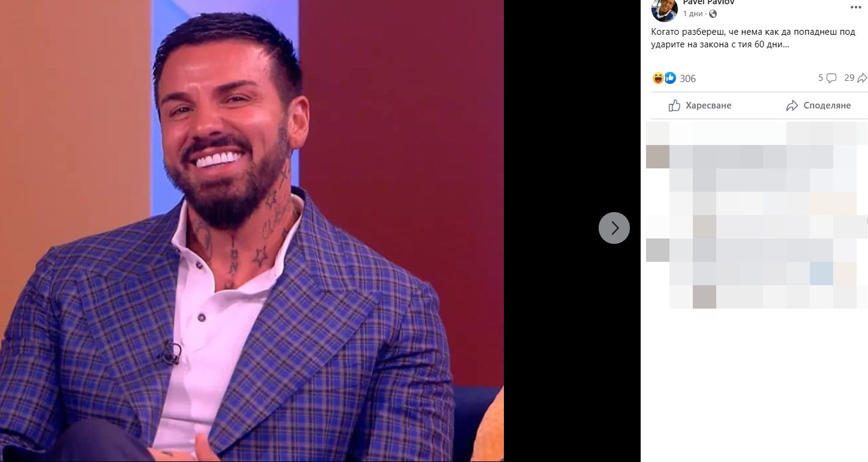Click the main photo of the smiling man
868x462 pixels.
tap(252, 231)
